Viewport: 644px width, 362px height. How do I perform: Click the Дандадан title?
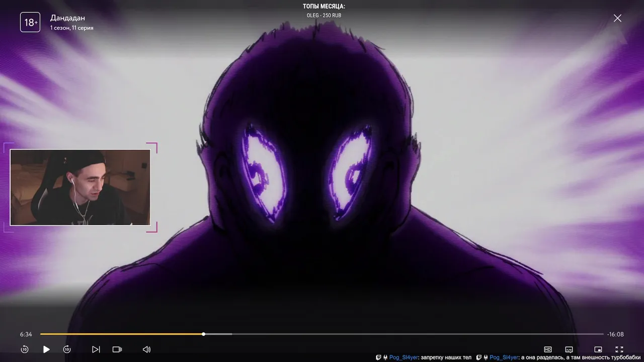click(x=67, y=18)
